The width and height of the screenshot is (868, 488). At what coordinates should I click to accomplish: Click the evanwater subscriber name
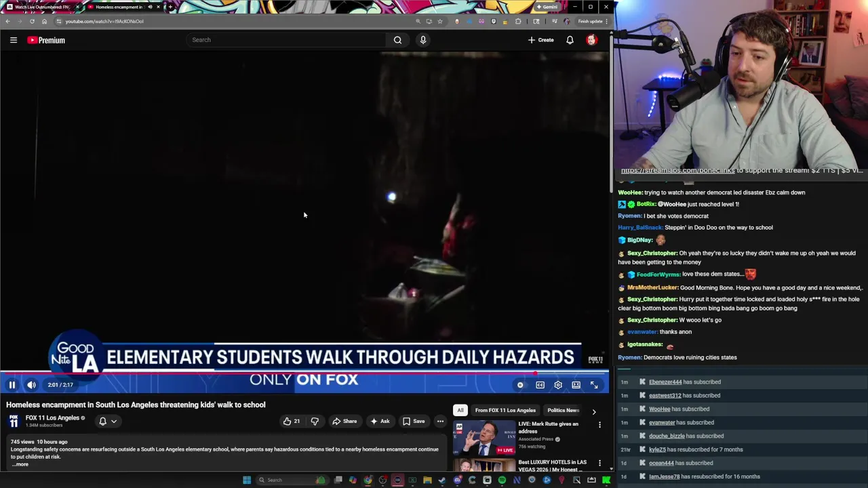pos(662,423)
